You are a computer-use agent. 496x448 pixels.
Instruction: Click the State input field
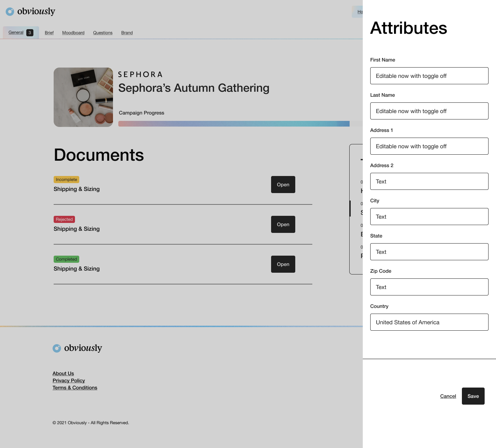tap(429, 252)
